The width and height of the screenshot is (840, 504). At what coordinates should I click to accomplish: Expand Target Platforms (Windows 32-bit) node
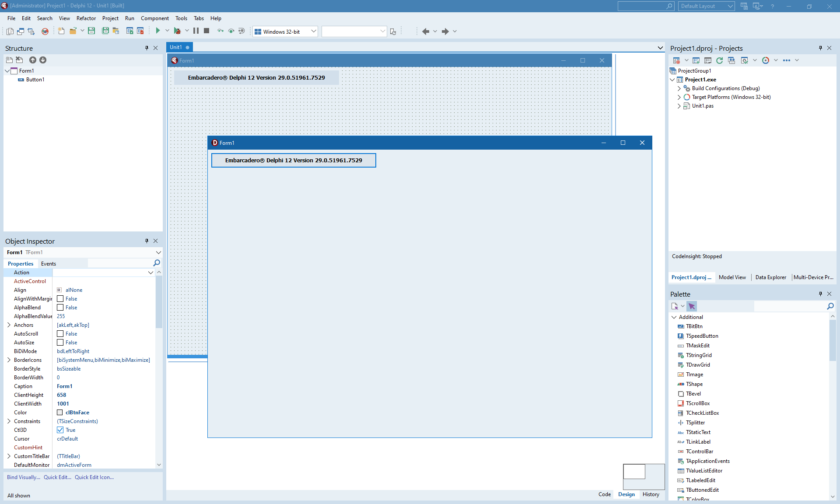tap(679, 97)
